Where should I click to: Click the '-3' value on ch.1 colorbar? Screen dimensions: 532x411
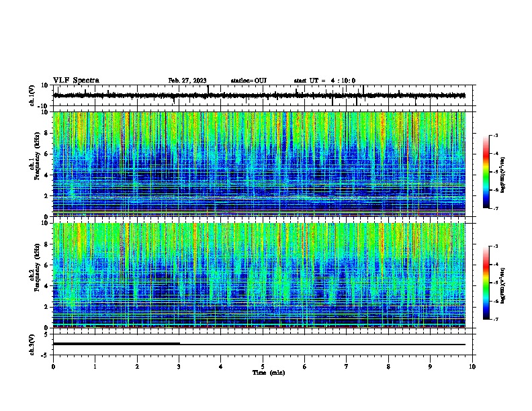(x=495, y=135)
